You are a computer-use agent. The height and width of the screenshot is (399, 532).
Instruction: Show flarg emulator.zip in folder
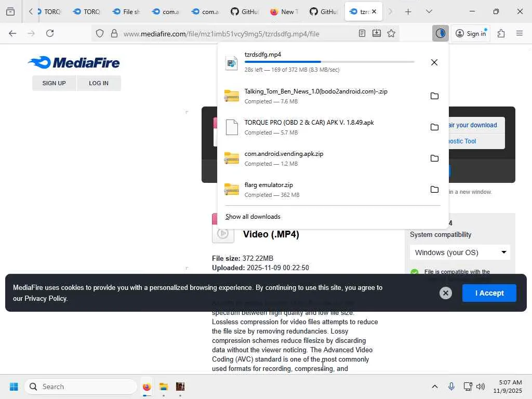(434, 189)
